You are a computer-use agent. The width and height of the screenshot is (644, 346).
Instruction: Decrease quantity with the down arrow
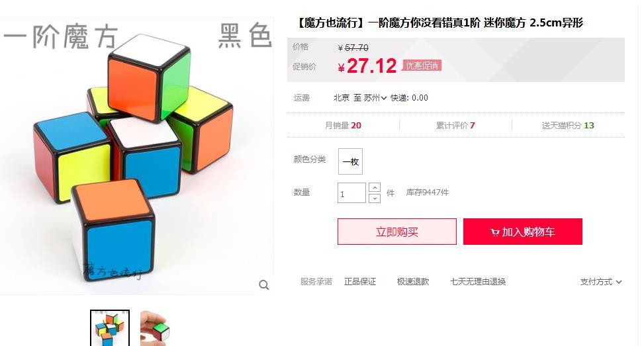[374, 198]
